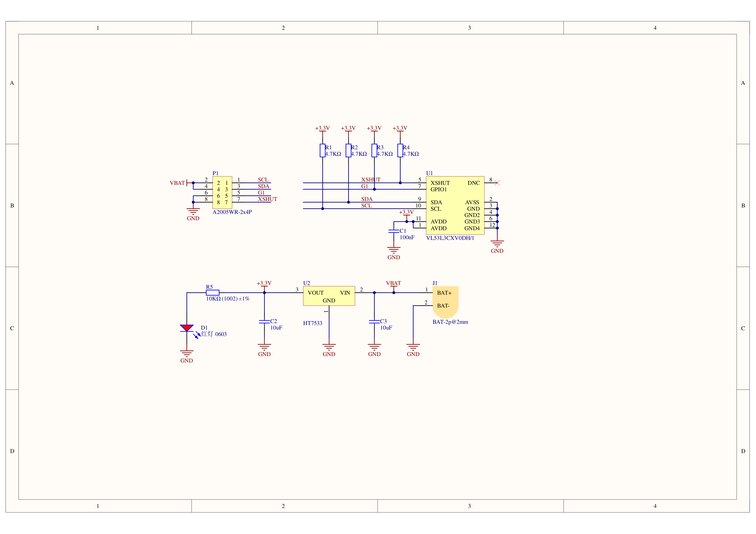Viewport: 756px width, 534px height.
Task: Select resistor R1 symbol
Action: coord(322,150)
